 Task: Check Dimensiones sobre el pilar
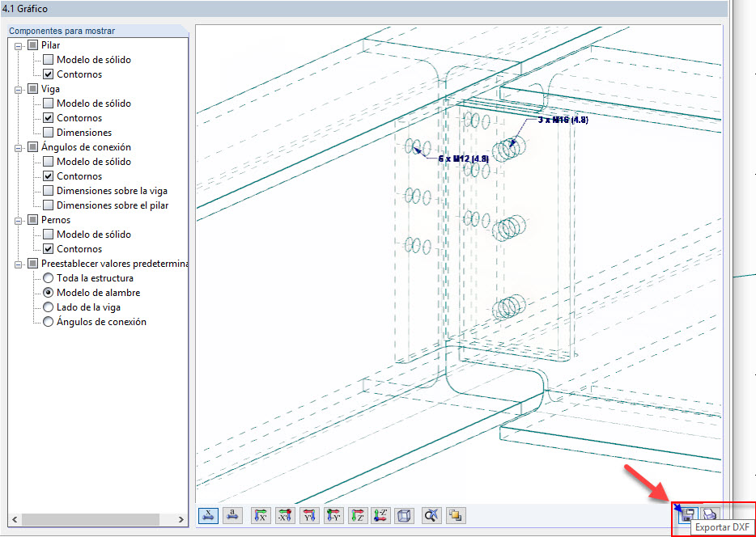point(48,205)
